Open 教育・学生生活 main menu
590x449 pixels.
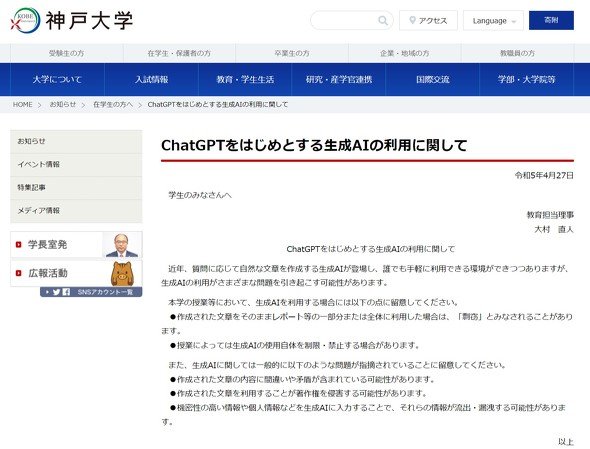(x=245, y=79)
